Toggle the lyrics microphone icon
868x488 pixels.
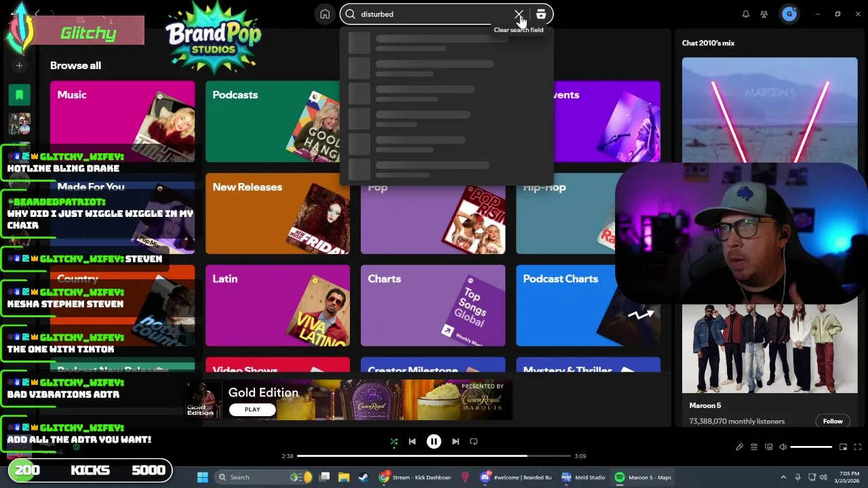[739, 447]
